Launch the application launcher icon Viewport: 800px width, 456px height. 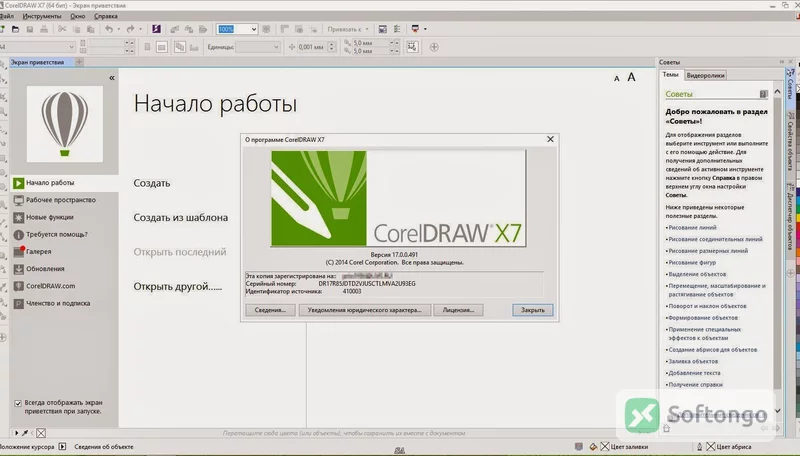[415, 29]
